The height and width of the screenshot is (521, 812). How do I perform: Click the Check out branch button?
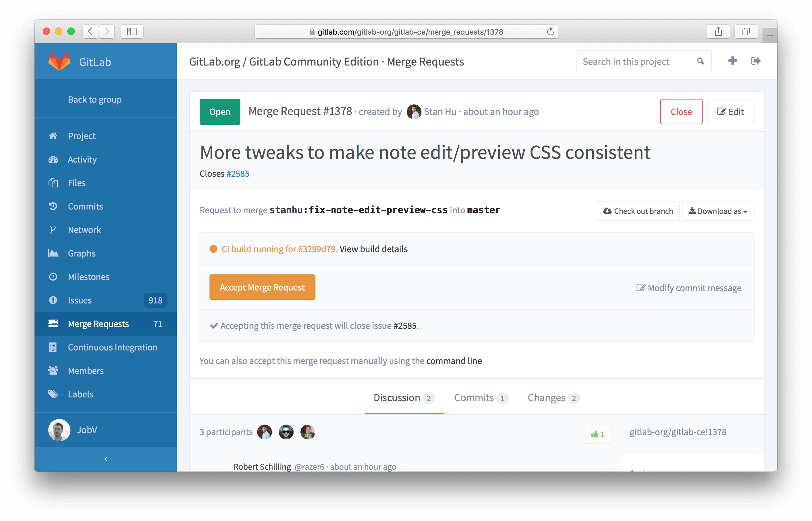(639, 210)
